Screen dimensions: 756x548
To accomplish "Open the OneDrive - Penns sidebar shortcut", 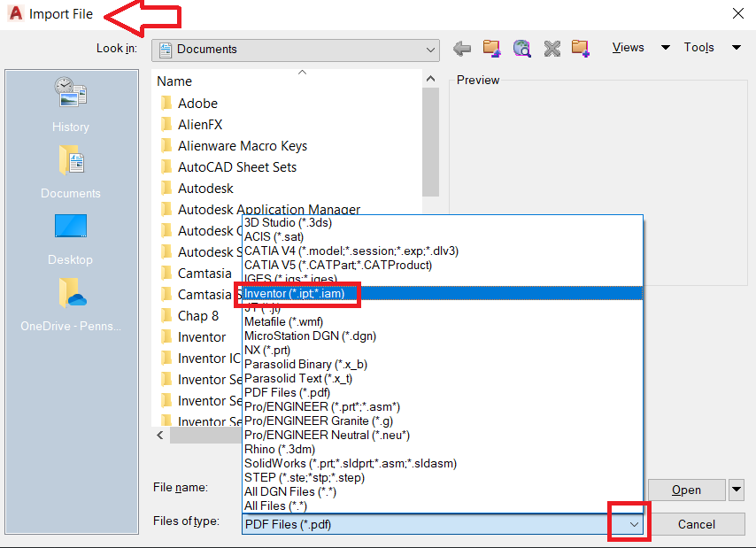I will 70,301.
